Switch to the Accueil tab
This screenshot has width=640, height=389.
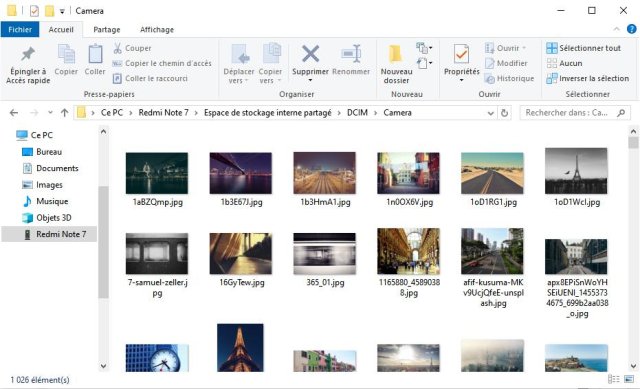coord(61,29)
